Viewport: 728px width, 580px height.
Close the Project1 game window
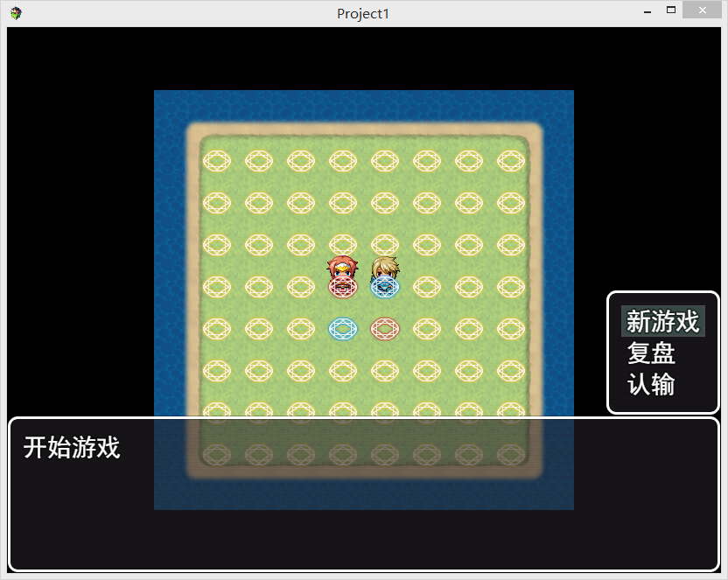702,10
